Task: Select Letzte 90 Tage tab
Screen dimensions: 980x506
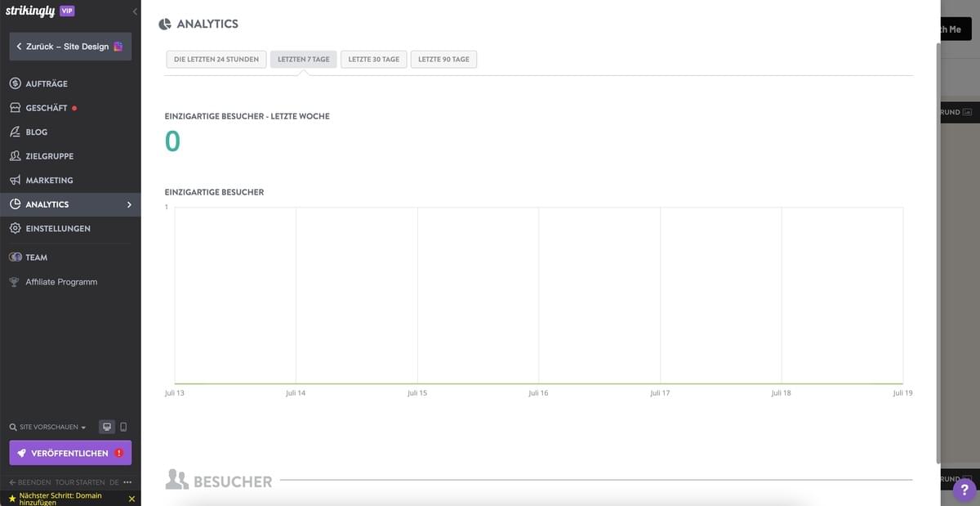Action: [x=443, y=59]
